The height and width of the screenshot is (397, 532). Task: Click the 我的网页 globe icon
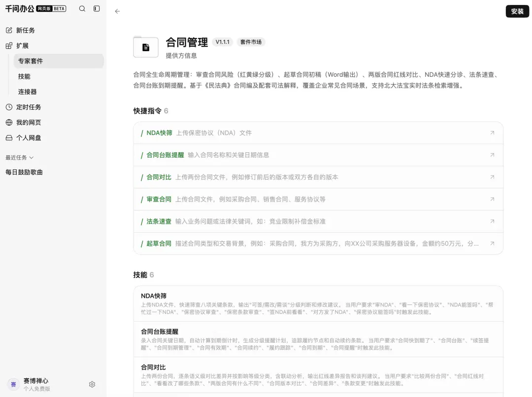pyautogui.click(x=9, y=122)
